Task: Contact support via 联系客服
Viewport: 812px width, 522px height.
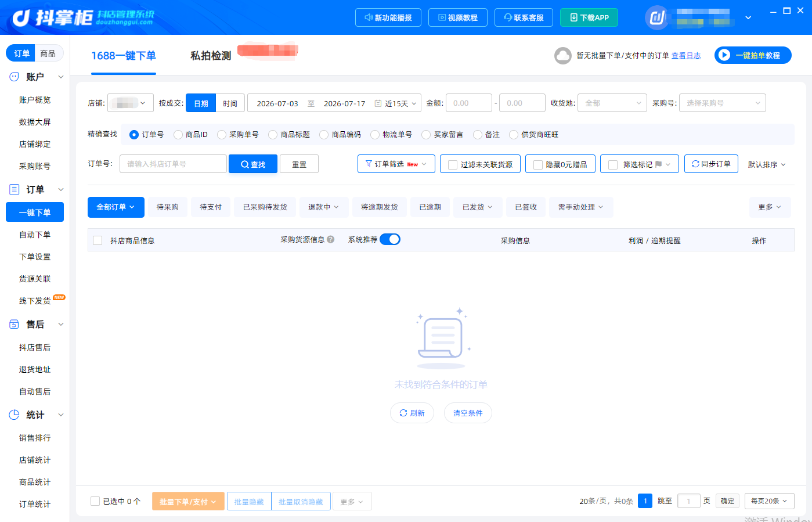Action: (524, 17)
